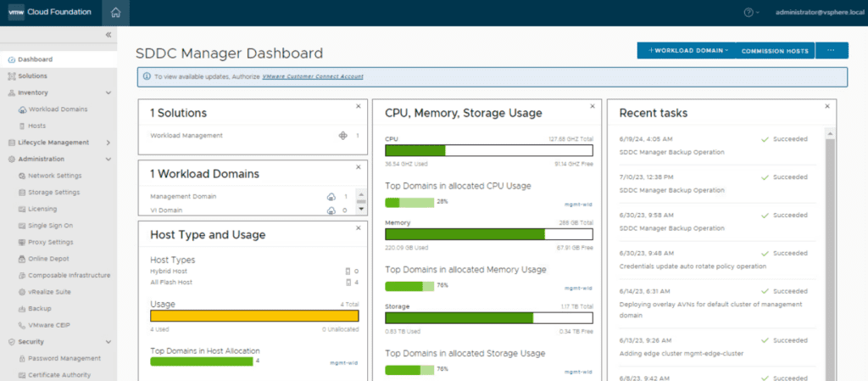Open VMware CEIP page
The width and height of the screenshot is (868, 381).
pos(49,325)
